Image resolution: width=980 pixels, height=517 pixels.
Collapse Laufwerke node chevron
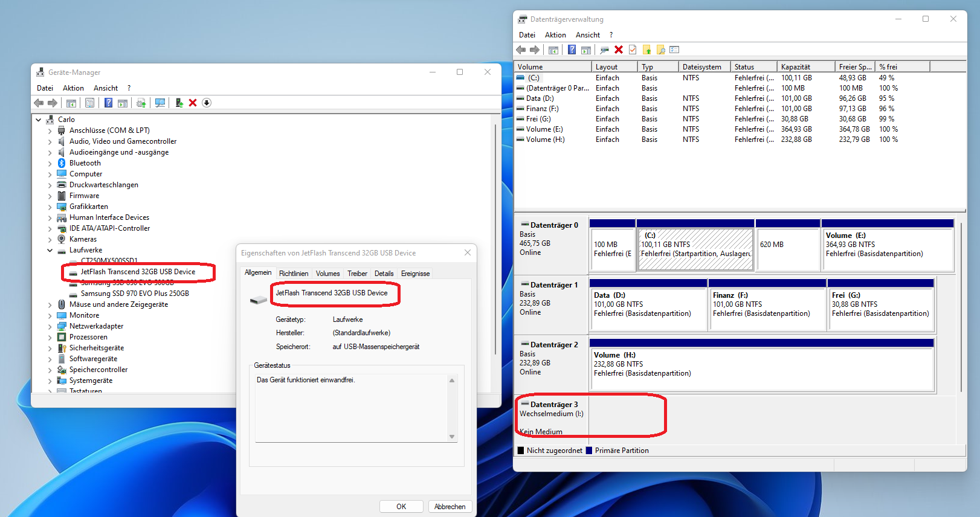tap(50, 250)
